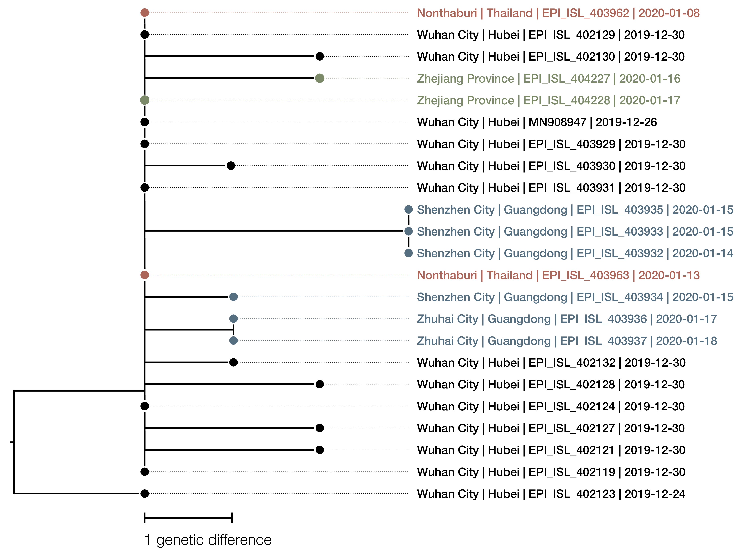
Task: Click the blue node for Zhuhai EPI_ISL_403936
Action: 233,318
